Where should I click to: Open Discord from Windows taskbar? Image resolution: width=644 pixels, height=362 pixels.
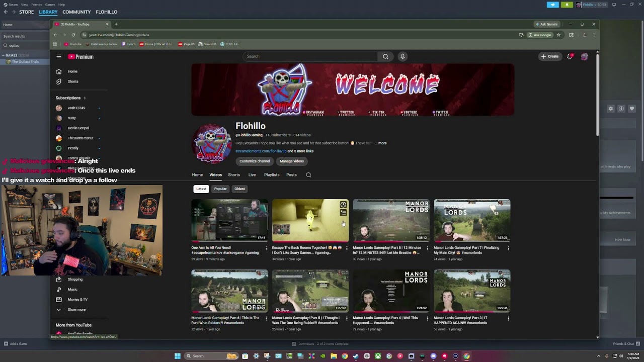coord(433,356)
